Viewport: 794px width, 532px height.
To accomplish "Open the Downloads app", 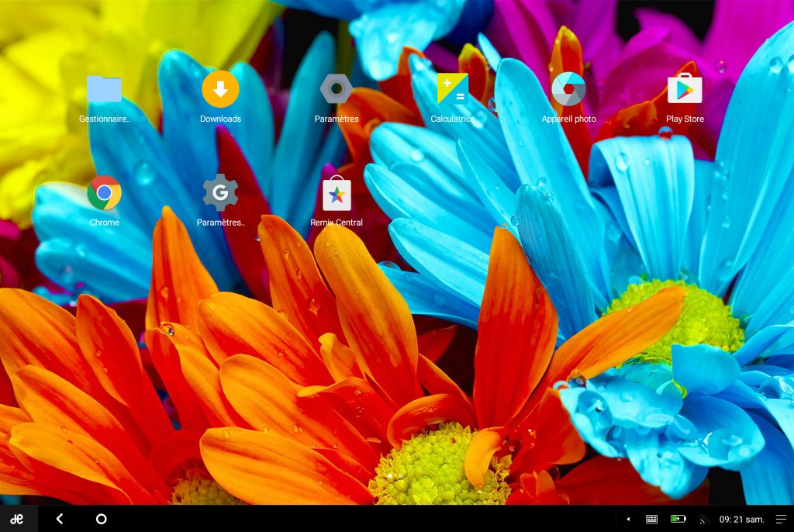I will coord(220,90).
